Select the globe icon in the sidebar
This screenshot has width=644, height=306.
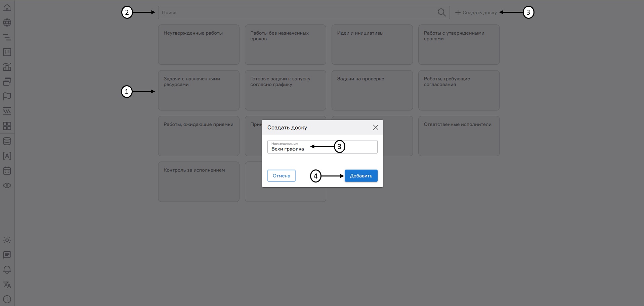(x=7, y=22)
